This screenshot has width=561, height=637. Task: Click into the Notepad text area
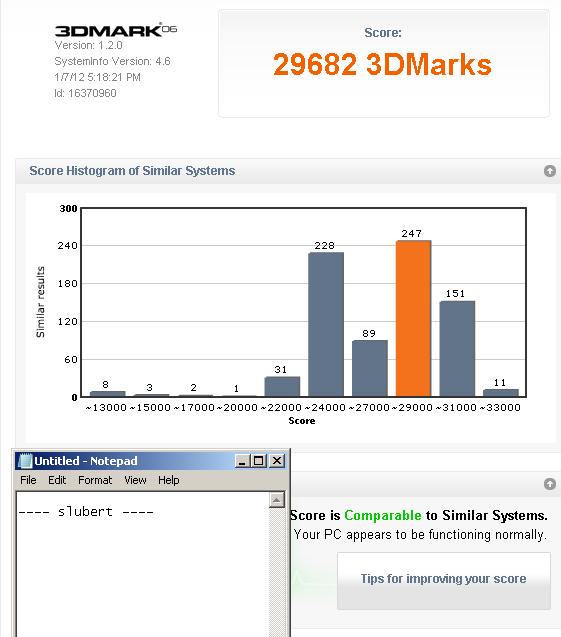(x=142, y=565)
